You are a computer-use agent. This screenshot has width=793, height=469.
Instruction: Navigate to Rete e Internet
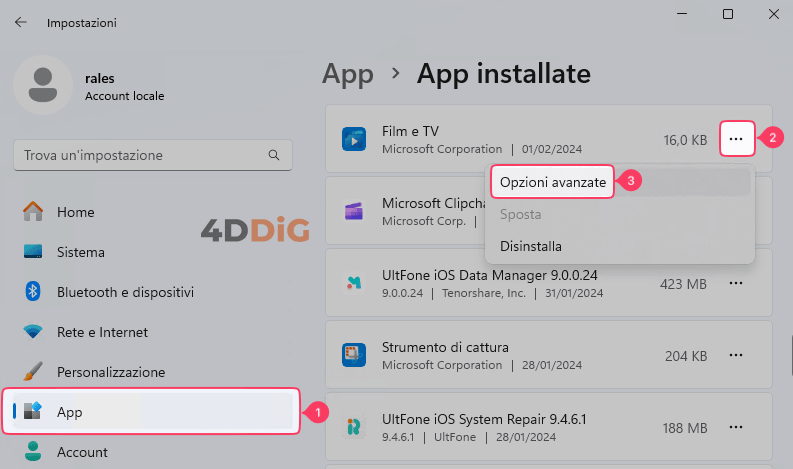(x=102, y=332)
